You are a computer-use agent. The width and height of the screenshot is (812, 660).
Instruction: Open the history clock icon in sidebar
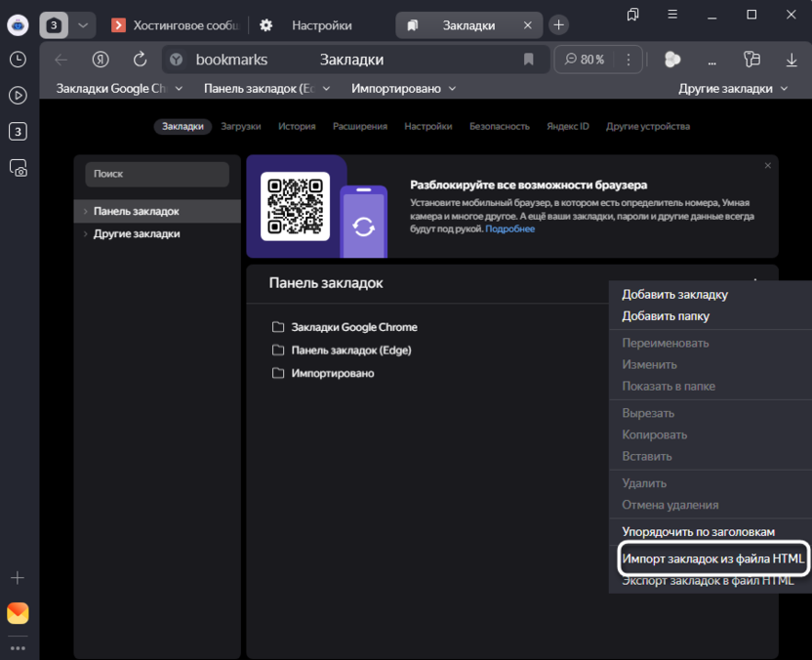(x=18, y=60)
